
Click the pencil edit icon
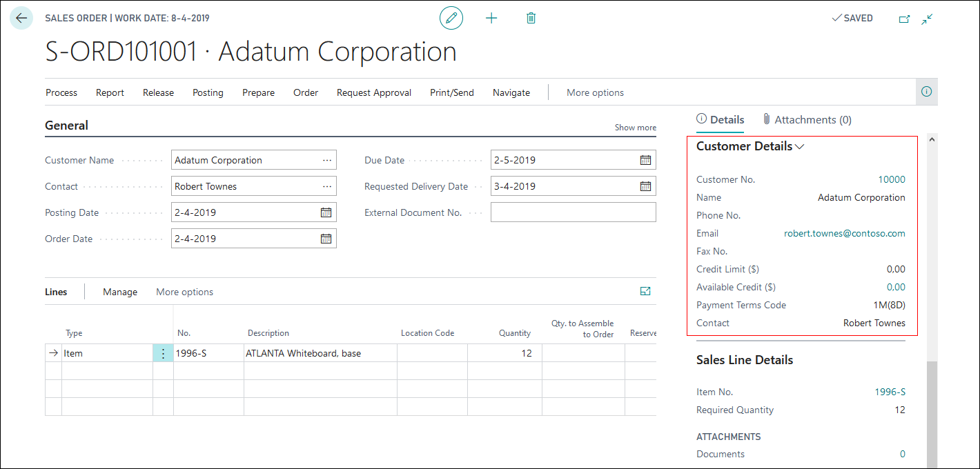451,18
